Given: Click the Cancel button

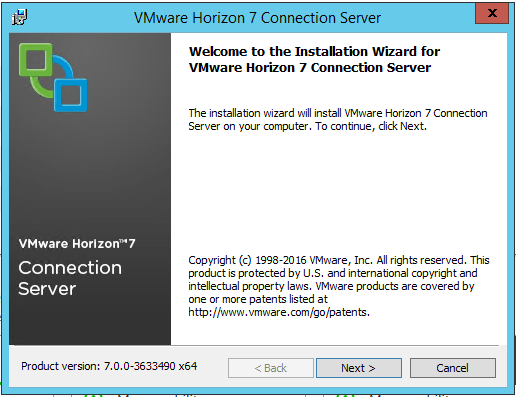Looking at the screenshot, I should (x=453, y=368).
